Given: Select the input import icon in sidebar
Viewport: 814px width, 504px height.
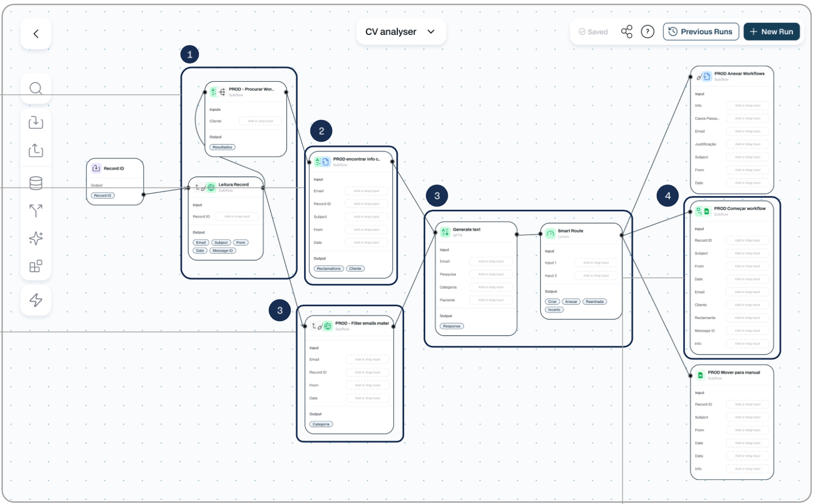Looking at the screenshot, I should coord(36,122).
